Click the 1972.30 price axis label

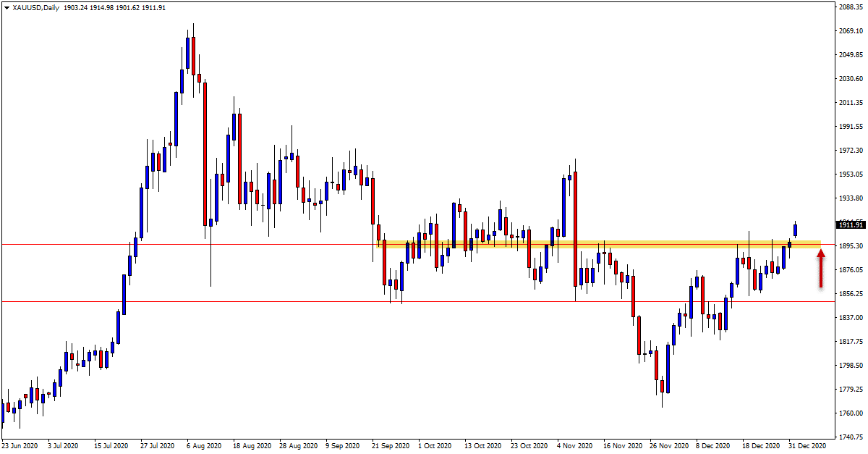(851, 151)
